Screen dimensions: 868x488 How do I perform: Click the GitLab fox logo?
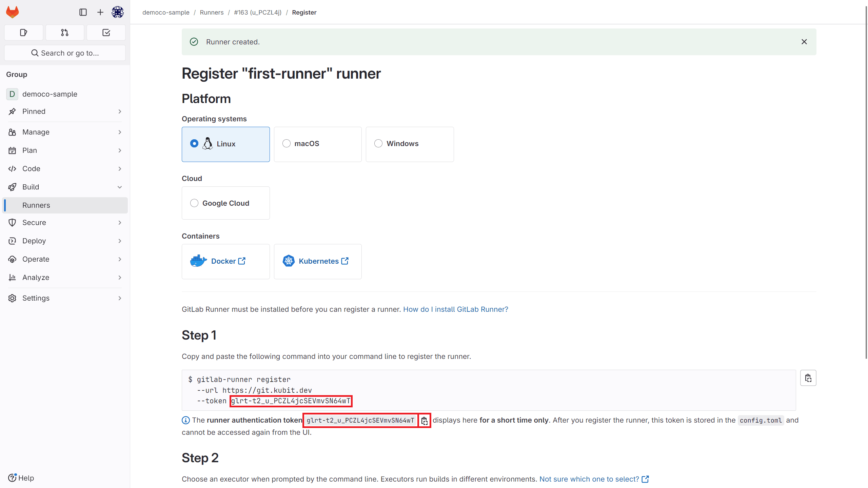tap(13, 12)
